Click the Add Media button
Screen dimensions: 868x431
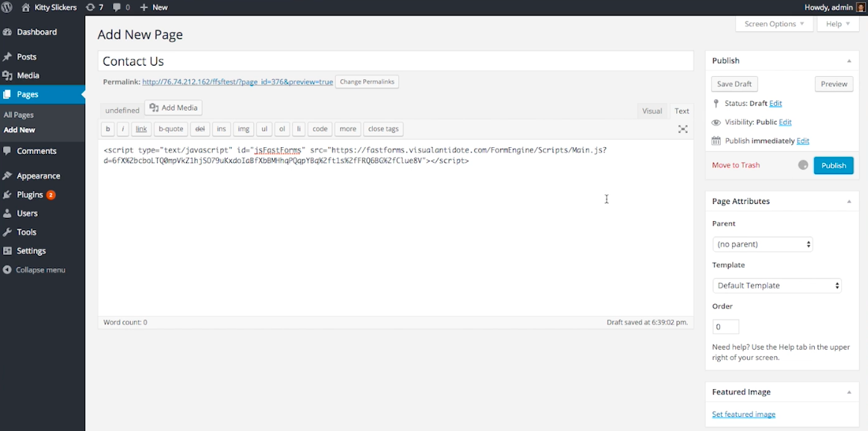pyautogui.click(x=173, y=108)
